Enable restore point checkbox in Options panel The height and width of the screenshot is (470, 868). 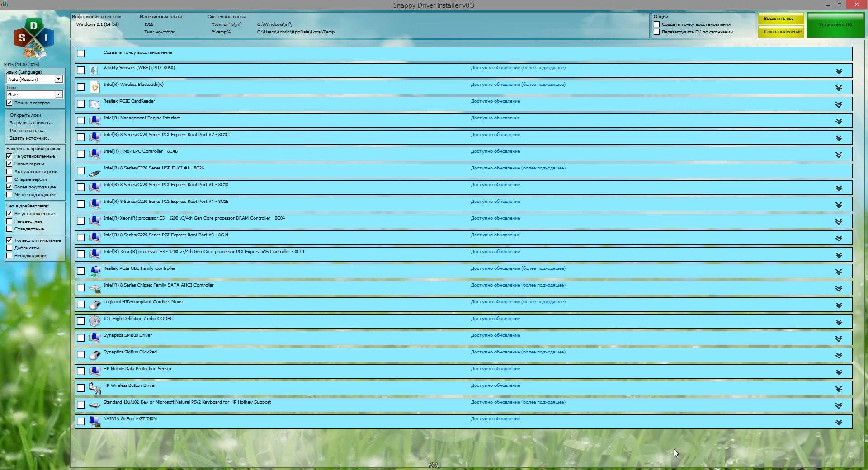[656, 24]
